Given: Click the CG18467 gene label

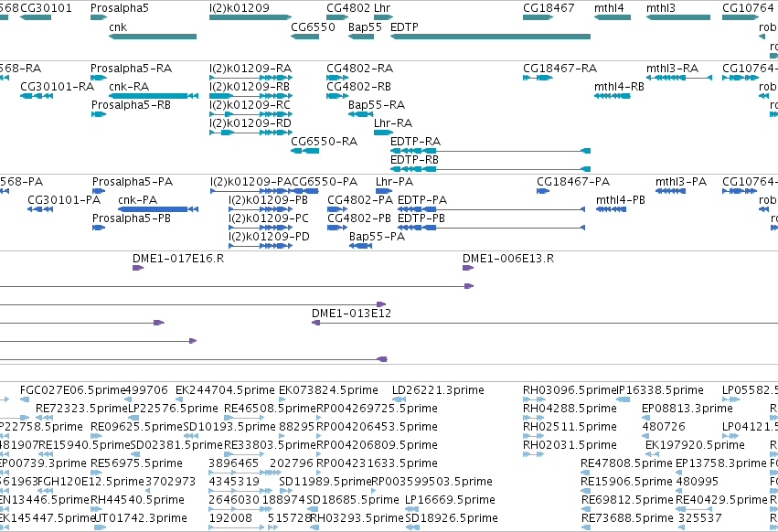Looking at the screenshot, I should (x=549, y=8).
